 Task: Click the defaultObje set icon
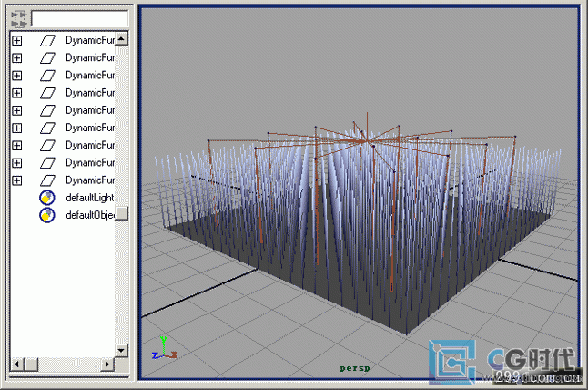(x=47, y=215)
